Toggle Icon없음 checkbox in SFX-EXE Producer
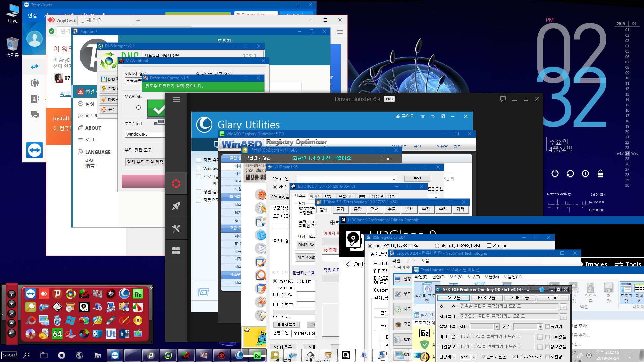The width and height of the screenshot is (644, 362). tap(547, 337)
